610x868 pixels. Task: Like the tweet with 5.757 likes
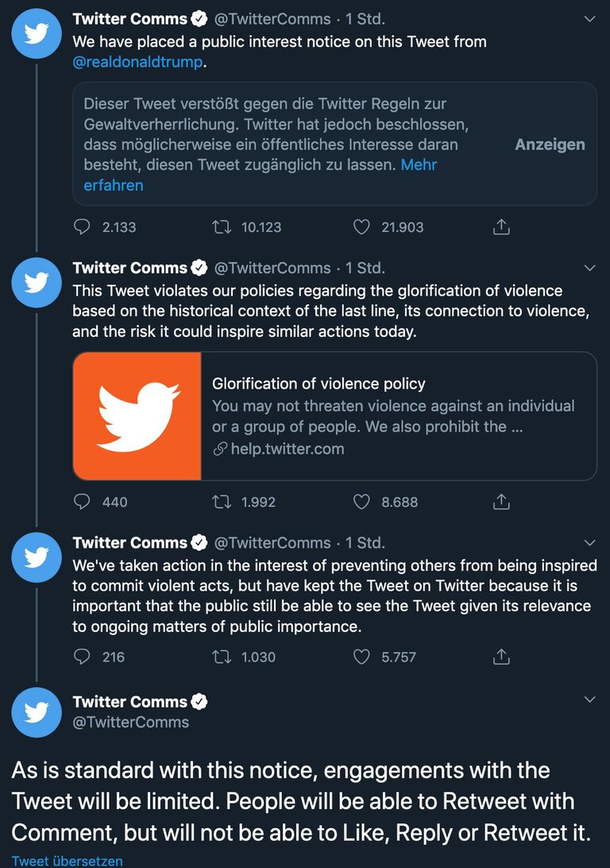pyautogui.click(x=361, y=657)
